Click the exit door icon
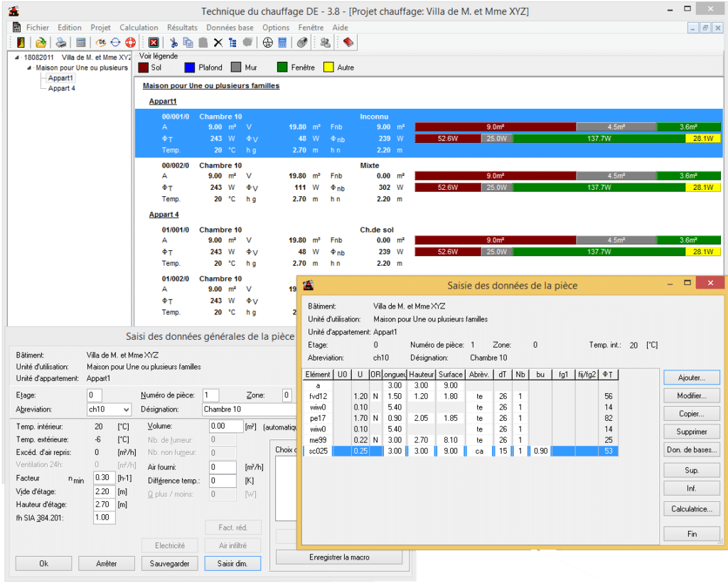Screen dimensions: 728x583 [21, 43]
